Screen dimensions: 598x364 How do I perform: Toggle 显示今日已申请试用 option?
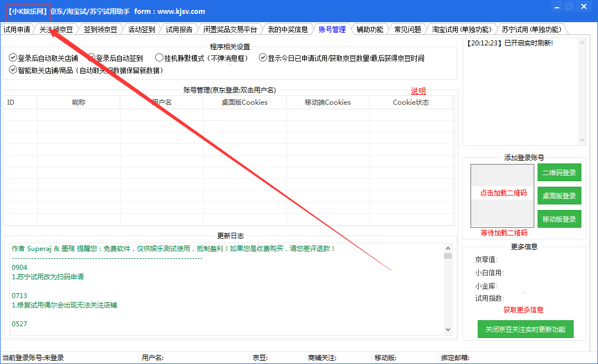[x=342, y=58]
